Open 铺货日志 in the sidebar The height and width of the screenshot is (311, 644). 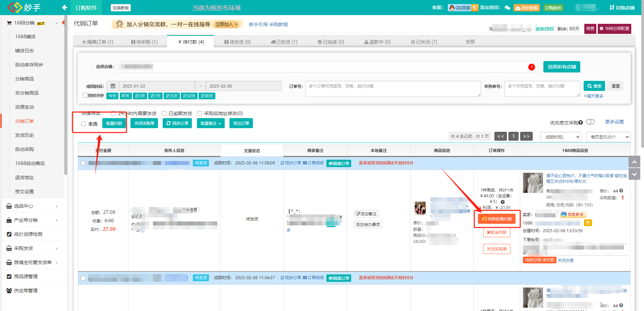[24, 51]
